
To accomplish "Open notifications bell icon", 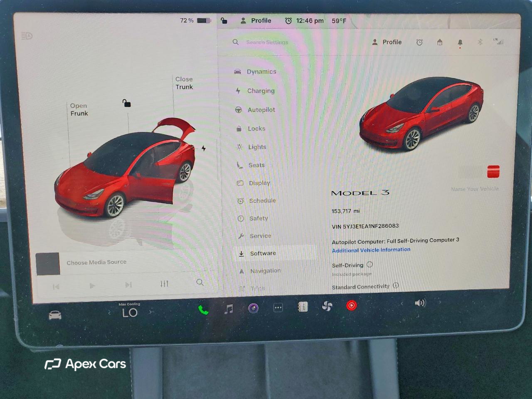I will pyautogui.click(x=460, y=42).
